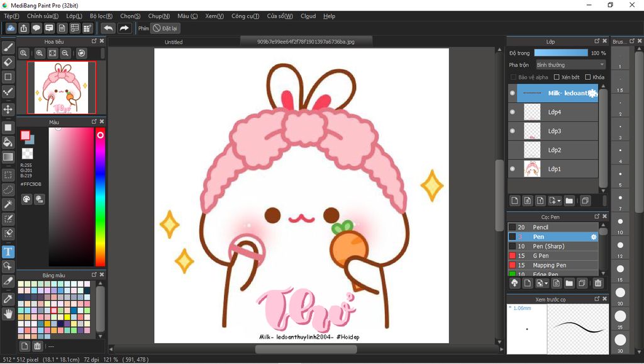Viewport: 644px width, 364px height.
Task: Click the Undo arrow in toolbar
Action: tap(108, 28)
